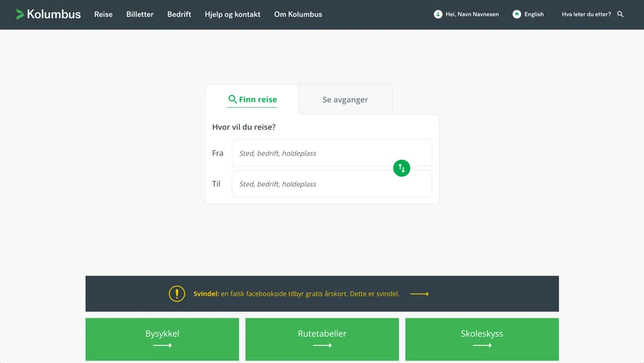Go to the Bedrift section
The image size is (644, 363).
(179, 14)
